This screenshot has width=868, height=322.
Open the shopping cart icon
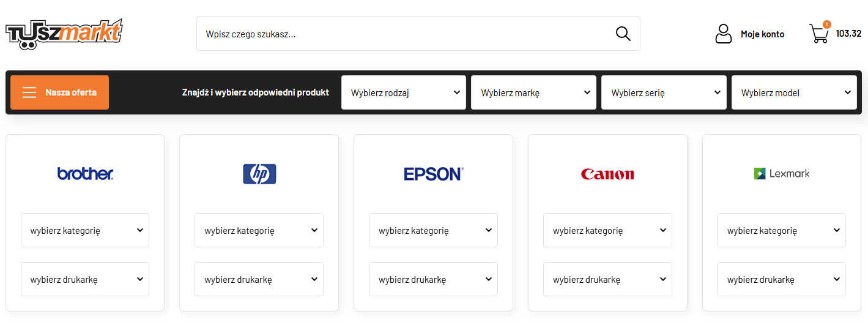tap(819, 33)
